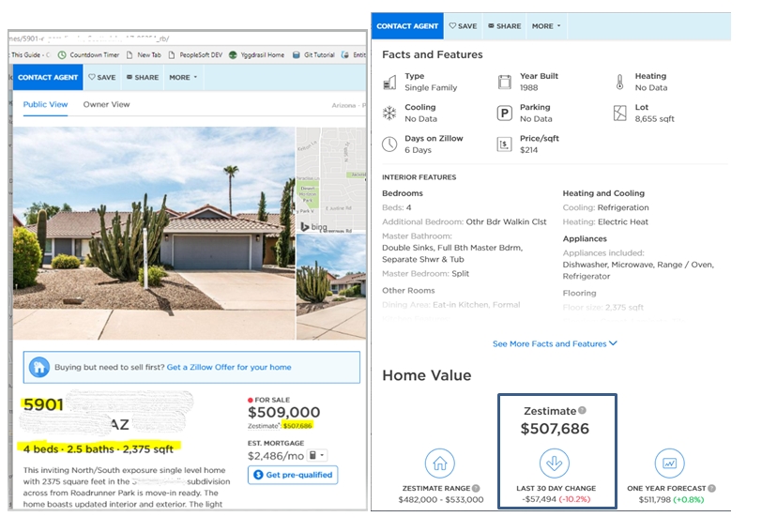Click Zestimate Range help icon
The width and height of the screenshot is (762, 532).
477,488
